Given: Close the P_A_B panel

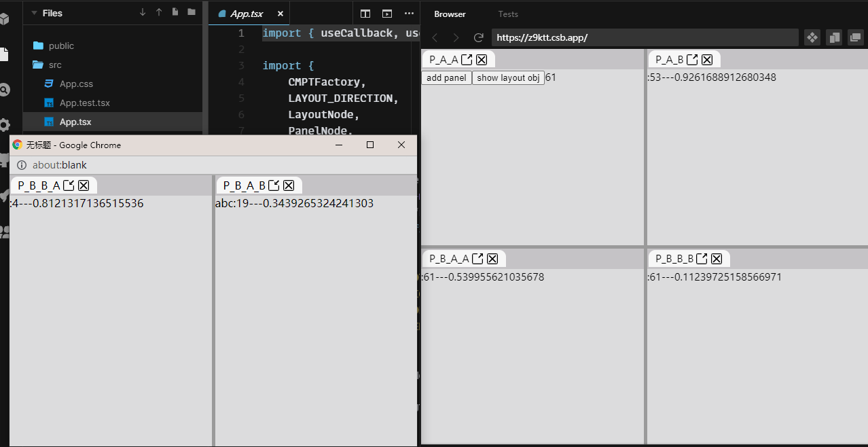Looking at the screenshot, I should click(707, 60).
